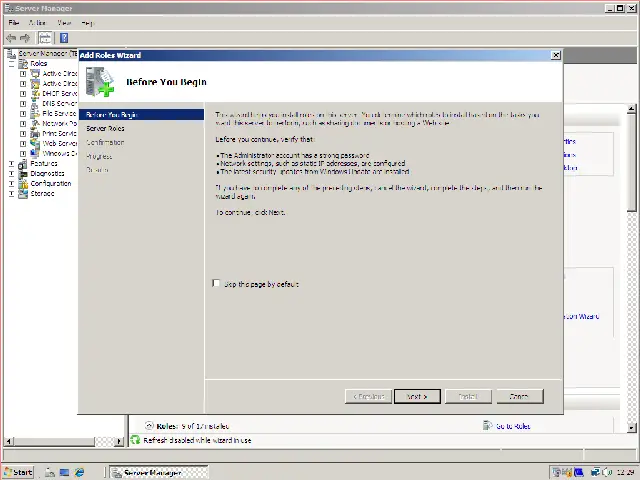Expand the File Services tree node

tap(23, 114)
